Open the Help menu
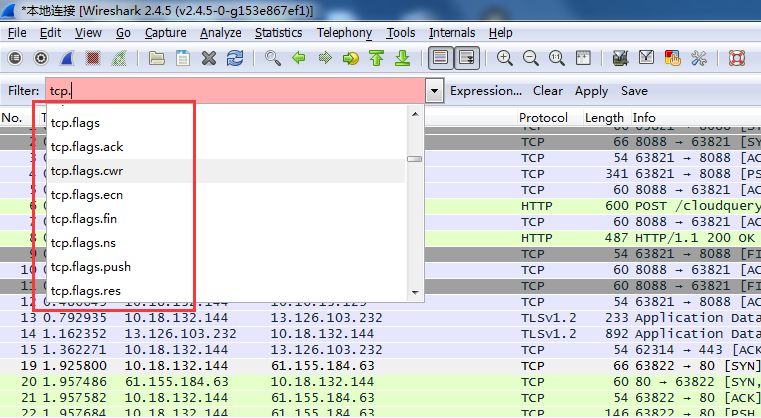The image size is (761, 418). (x=500, y=33)
